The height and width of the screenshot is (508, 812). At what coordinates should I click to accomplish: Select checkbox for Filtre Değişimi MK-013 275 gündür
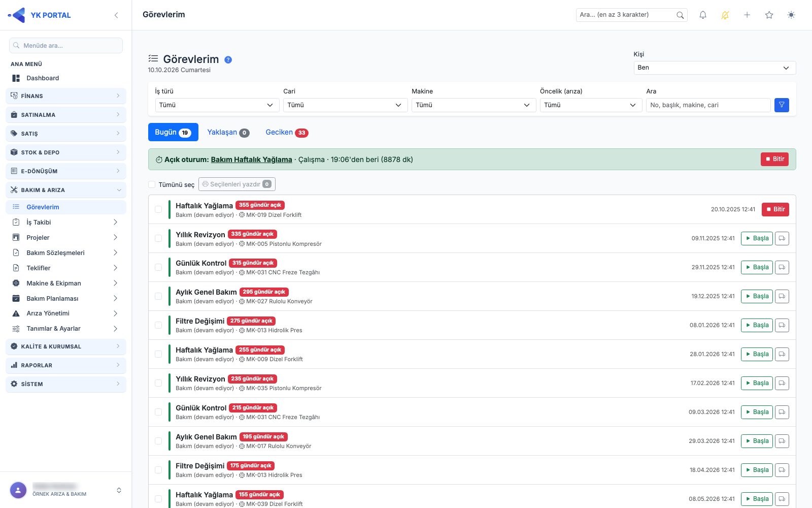click(158, 325)
